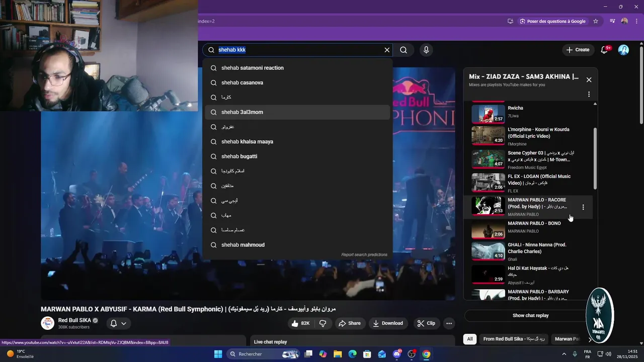This screenshot has height=362, width=644.
Task: Close the Mix playlist panel
Action: tap(589, 79)
